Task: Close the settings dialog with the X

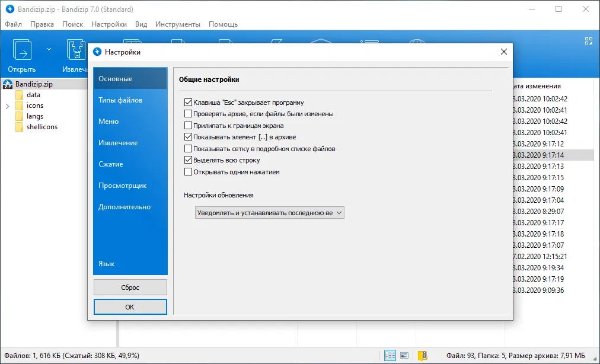Action: pyautogui.click(x=504, y=52)
